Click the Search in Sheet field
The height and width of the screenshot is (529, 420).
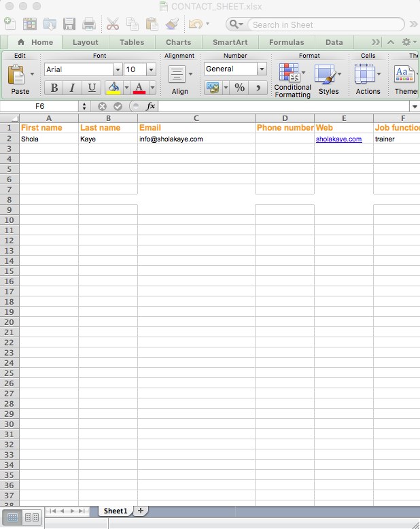coord(326,24)
